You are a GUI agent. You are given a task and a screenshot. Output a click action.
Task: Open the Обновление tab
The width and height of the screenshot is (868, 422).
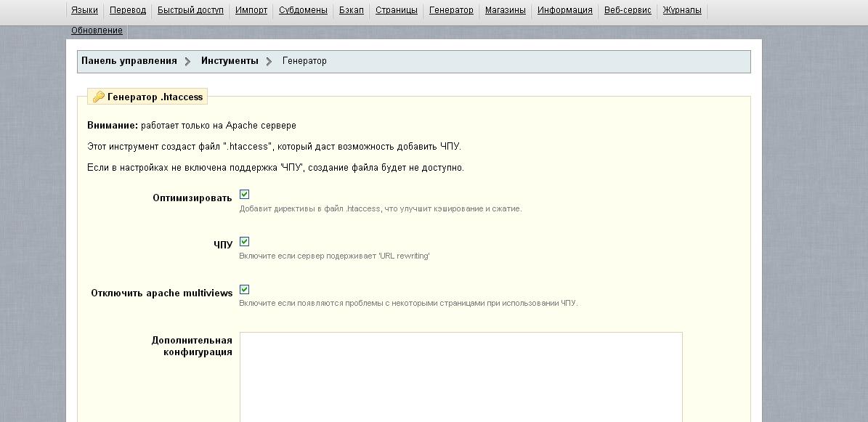click(x=97, y=31)
